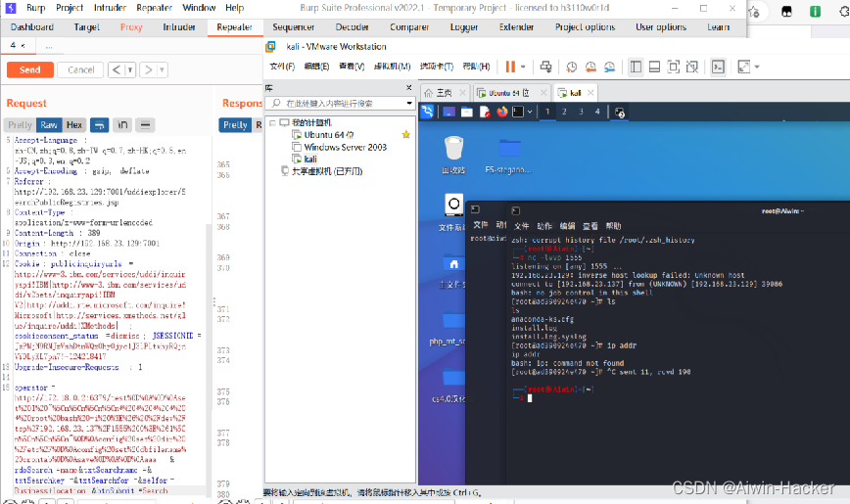Screen dimensions: 850x504
Task: Open the stretch display dropdown arrow in VMware
Action: click(757, 67)
